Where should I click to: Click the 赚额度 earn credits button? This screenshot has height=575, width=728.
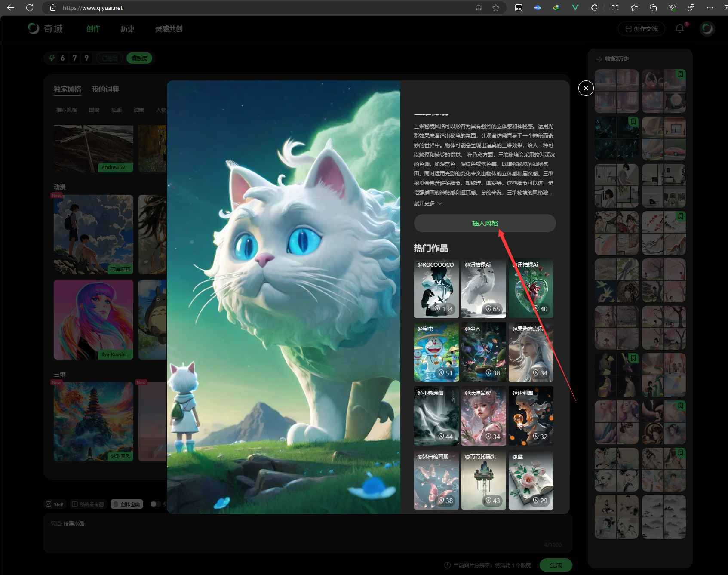click(139, 58)
